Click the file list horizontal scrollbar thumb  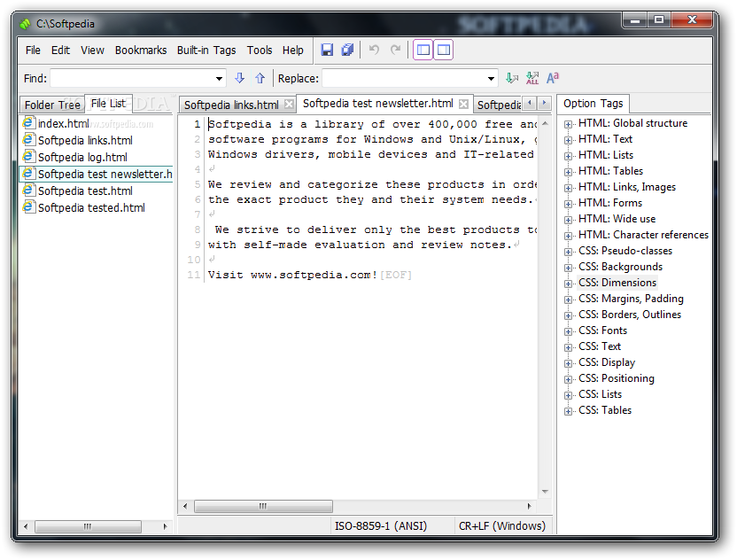tap(88, 526)
